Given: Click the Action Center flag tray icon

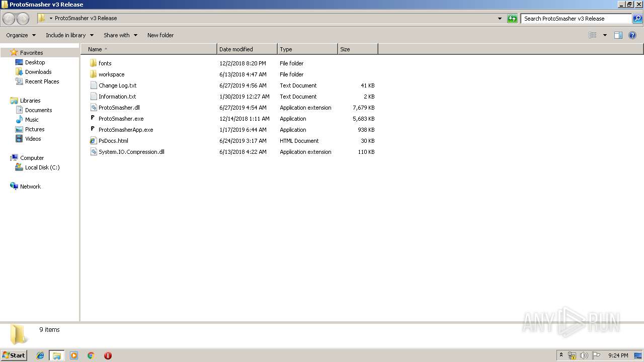Looking at the screenshot, I should 596,355.
